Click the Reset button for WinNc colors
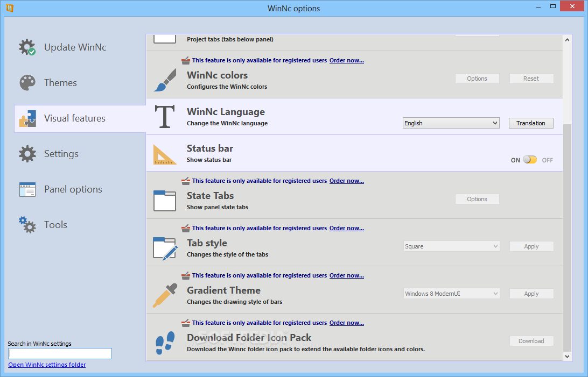The width and height of the screenshot is (588, 377). click(x=531, y=79)
